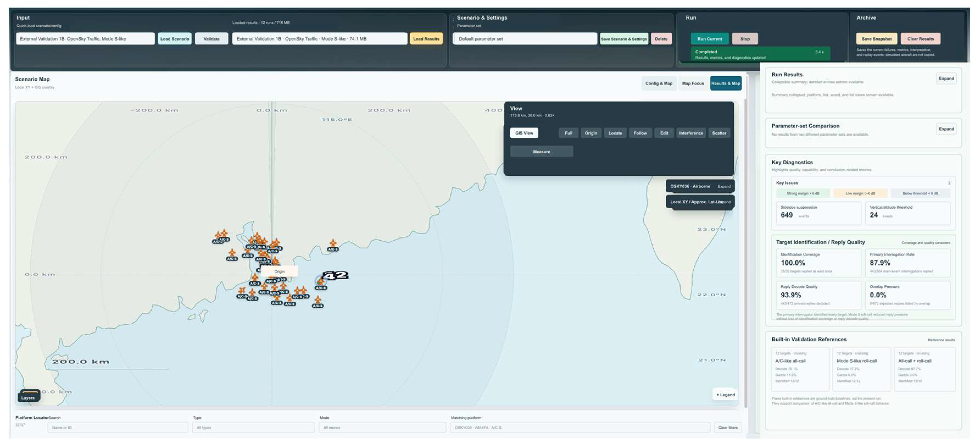Click the Delete parameter set button
Viewport: 980px width, 445px height.
661,39
